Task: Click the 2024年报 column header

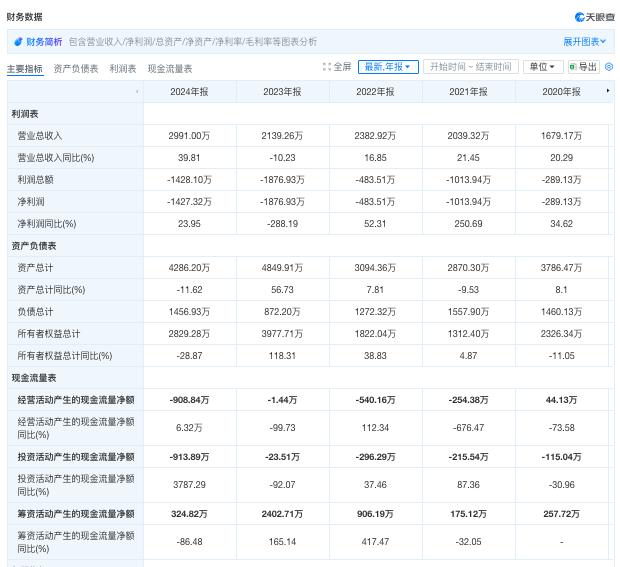Action: point(189,92)
